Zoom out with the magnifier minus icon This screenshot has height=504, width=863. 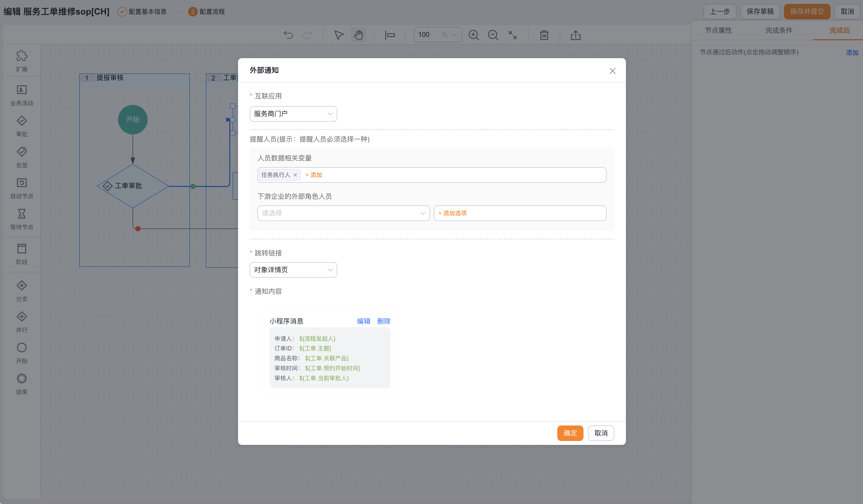click(493, 35)
